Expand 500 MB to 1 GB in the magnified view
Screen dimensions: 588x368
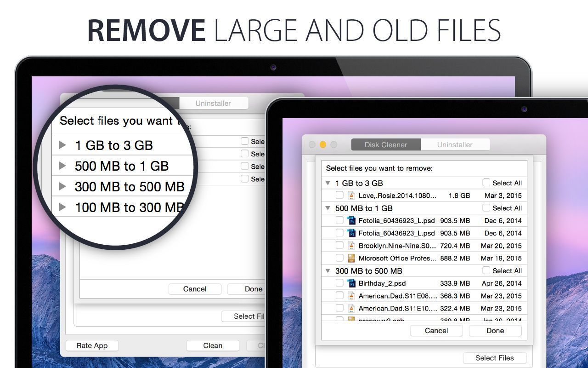coord(63,166)
